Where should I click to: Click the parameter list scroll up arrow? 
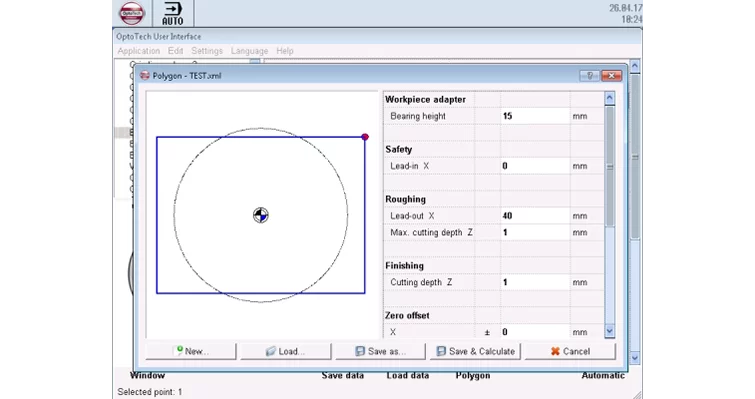pyautogui.click(x=610, y=98)
